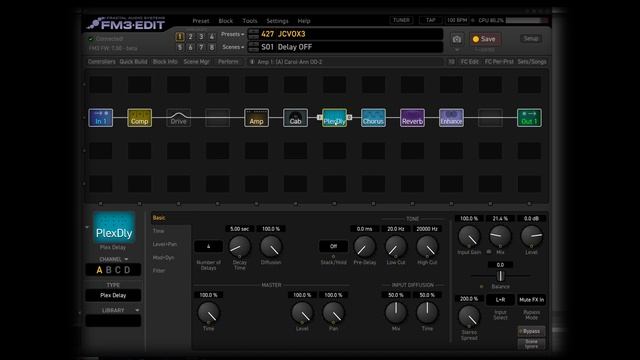This screenshot has width=640, height=360.
Task: Open Number of Delays selector
Action: point(209,246)
